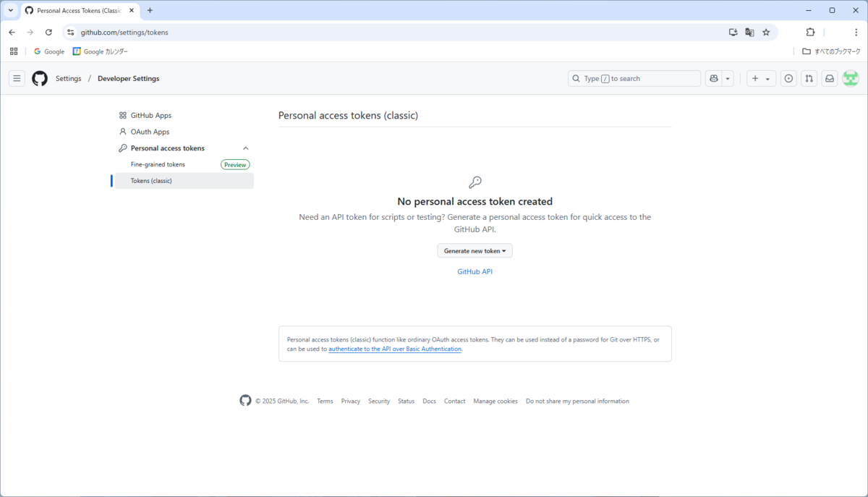Open Google カレンダー bookmark
868x497 pixels.
(101, 51)
